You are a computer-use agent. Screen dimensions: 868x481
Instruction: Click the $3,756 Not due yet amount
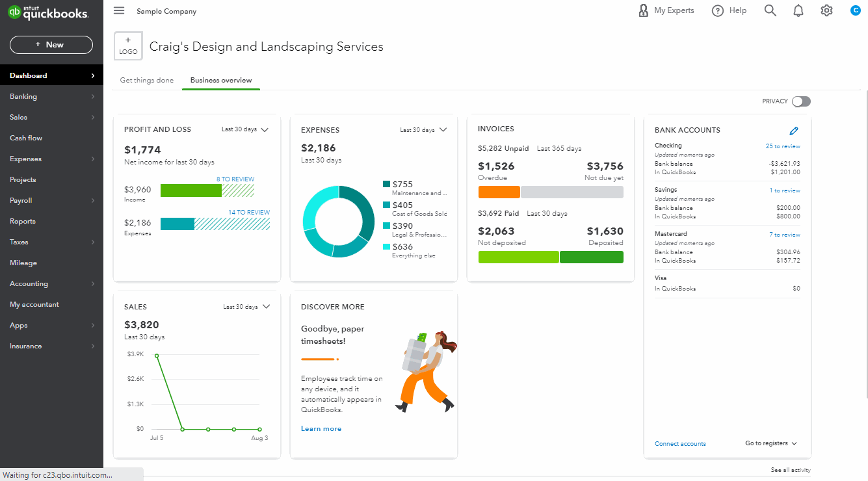[x=605, y=166]
